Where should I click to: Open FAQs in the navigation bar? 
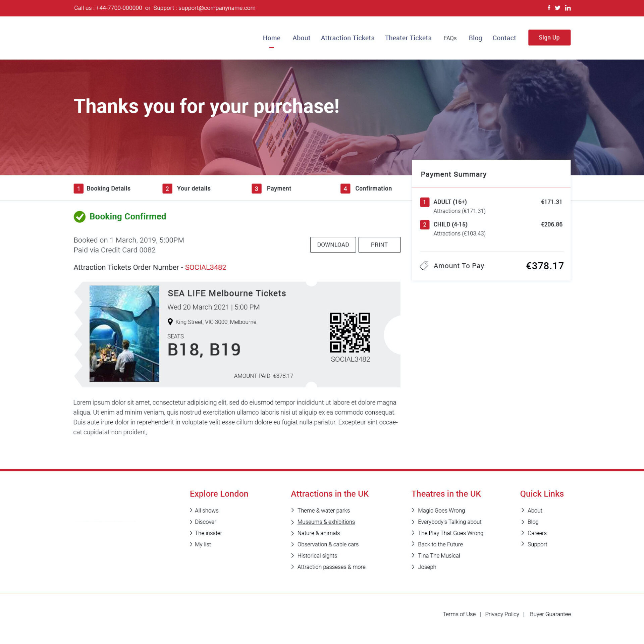[450, 38]
